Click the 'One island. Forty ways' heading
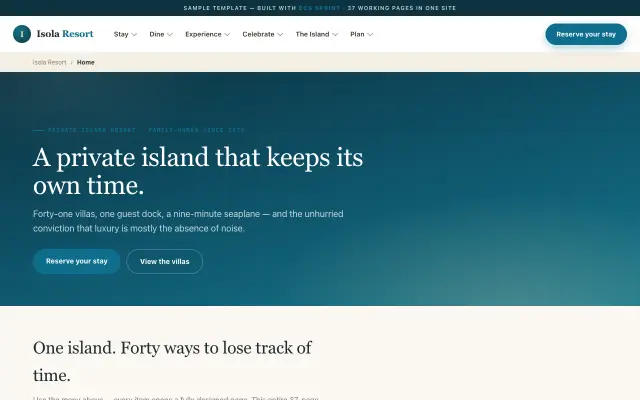The width and height of the screenshot is (640, 400). click(172, 362)
